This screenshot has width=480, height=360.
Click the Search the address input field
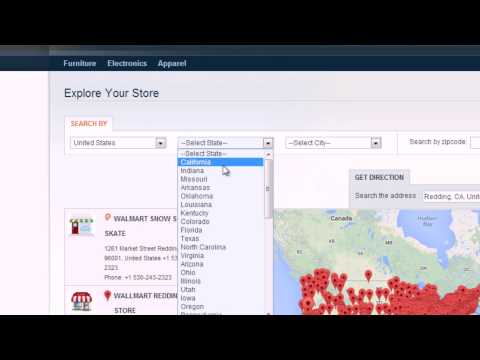(451, 197)
